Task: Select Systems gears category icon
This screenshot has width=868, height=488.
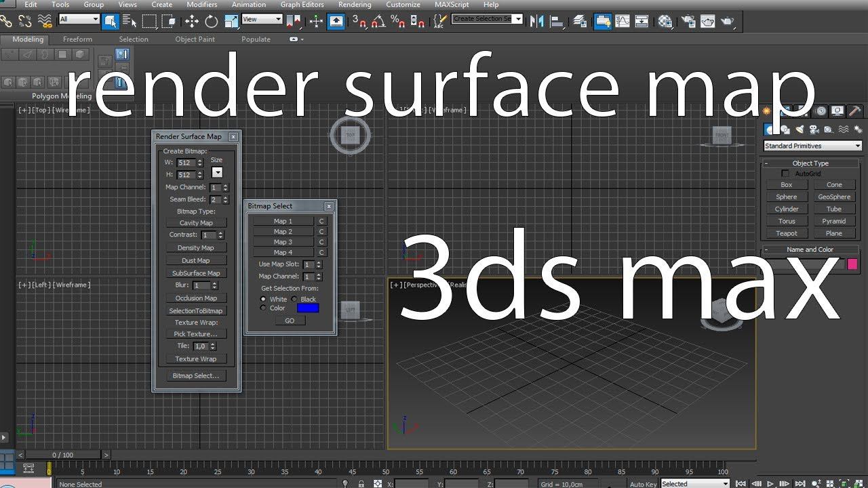Action: coord(858,129)
